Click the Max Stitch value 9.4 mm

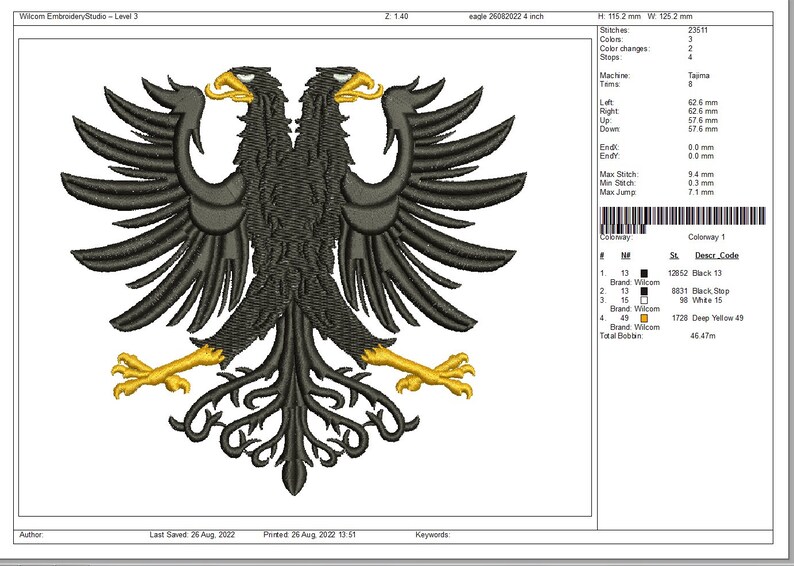point(701,174)
